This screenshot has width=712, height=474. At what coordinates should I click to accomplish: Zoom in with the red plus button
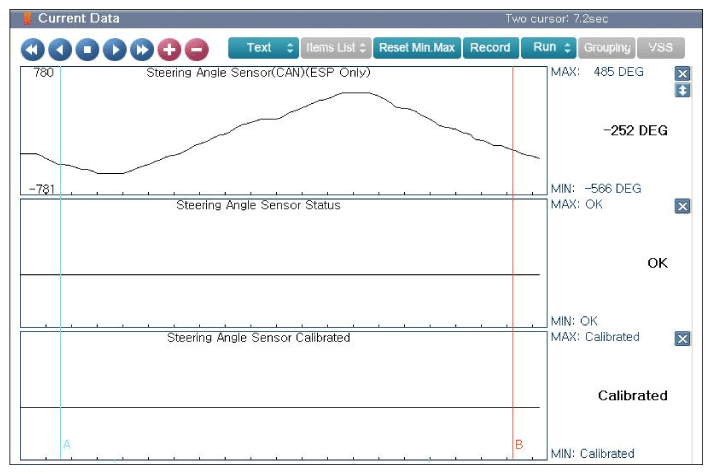169,49
